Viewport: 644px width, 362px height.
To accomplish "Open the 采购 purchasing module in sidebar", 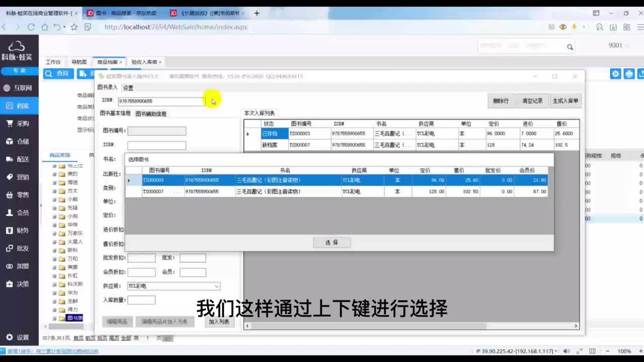I will click(x=18, y=124).
